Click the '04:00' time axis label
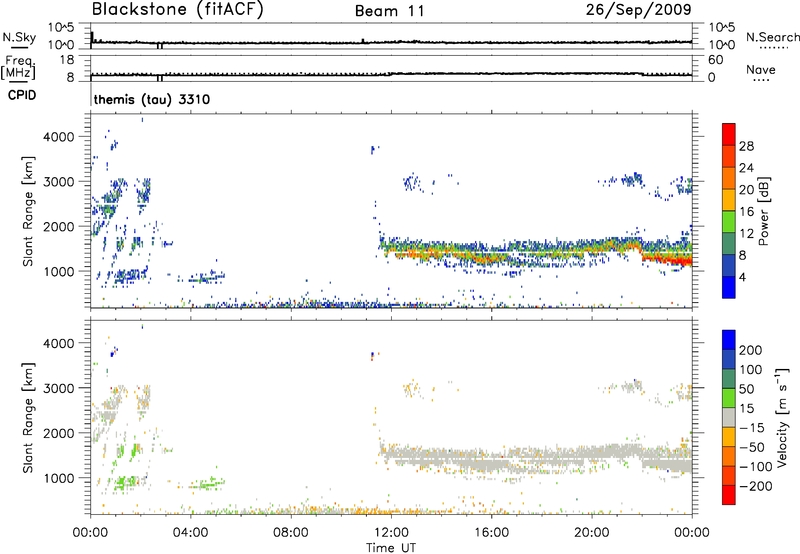This screenshot has height=554, width=800. click(x=190, y=533)
